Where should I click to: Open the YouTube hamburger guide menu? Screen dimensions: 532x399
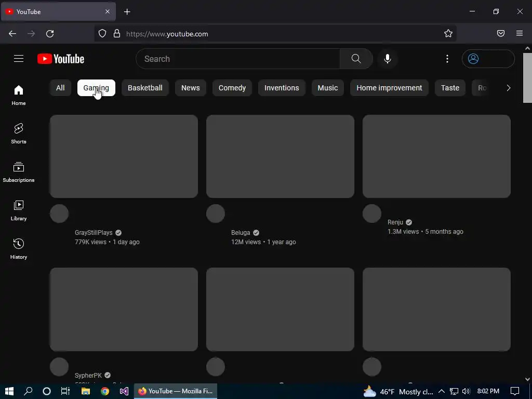pyautogui.click(x=19, y=59)
